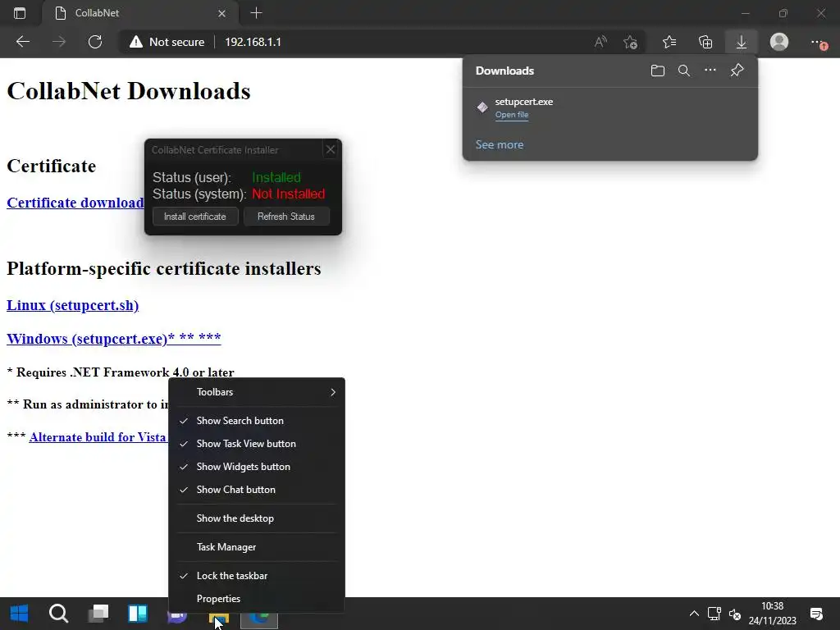Add this page to favorites
This screenshot has height=630, width=840.
631,42
